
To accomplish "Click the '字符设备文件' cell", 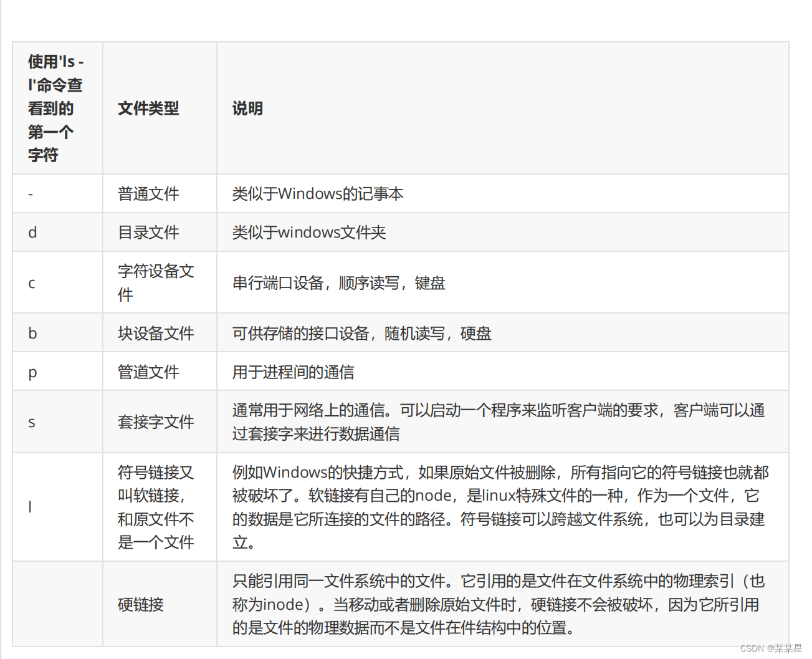I will pos(160,282).
